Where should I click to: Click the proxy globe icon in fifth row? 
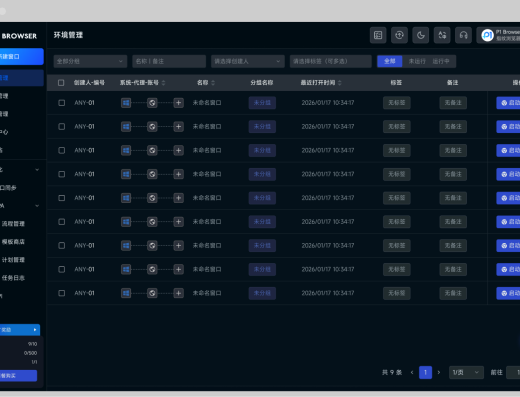(x=152, y=198)
